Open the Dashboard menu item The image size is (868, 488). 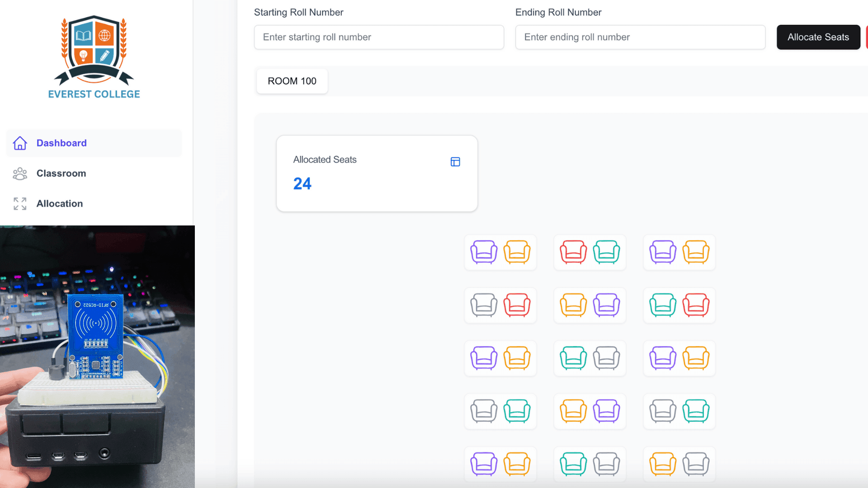[x=61, y=143]
